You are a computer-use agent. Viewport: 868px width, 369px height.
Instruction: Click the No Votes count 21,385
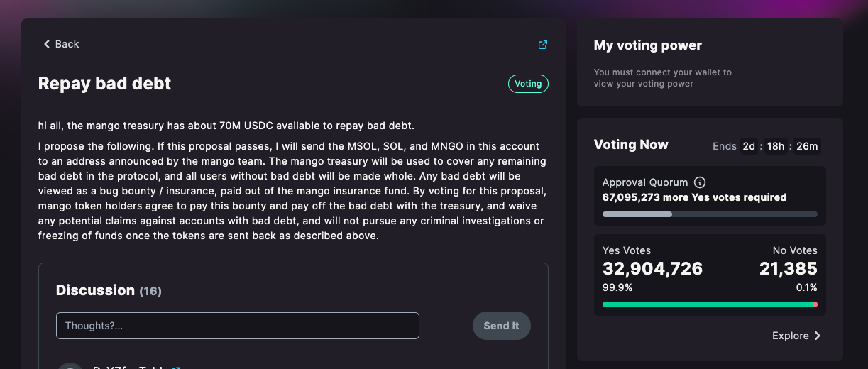(x=788, y=268)
